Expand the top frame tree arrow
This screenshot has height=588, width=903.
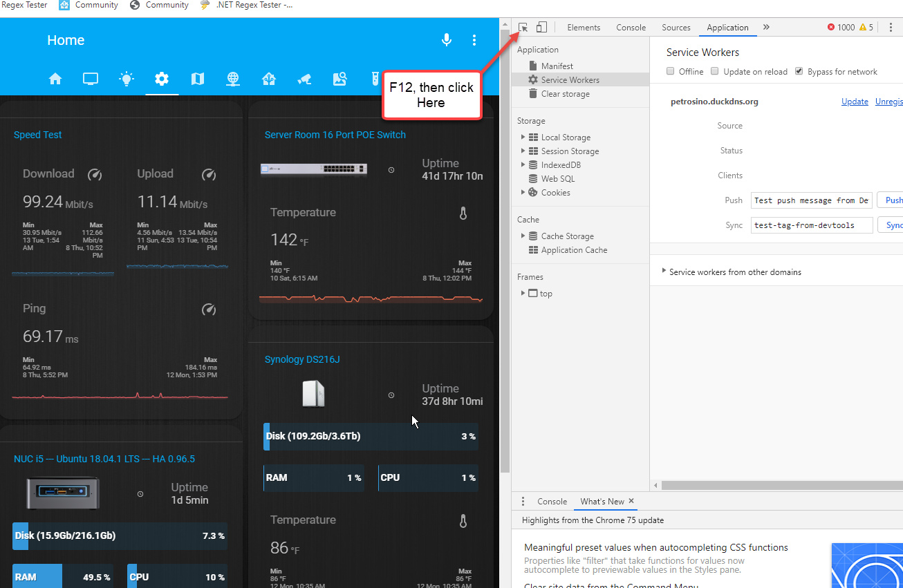pos(523,294)
